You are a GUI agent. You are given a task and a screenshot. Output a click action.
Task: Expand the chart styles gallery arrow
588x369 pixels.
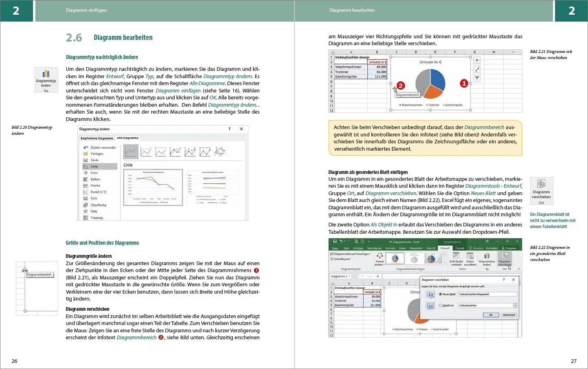tap(445, 263)
